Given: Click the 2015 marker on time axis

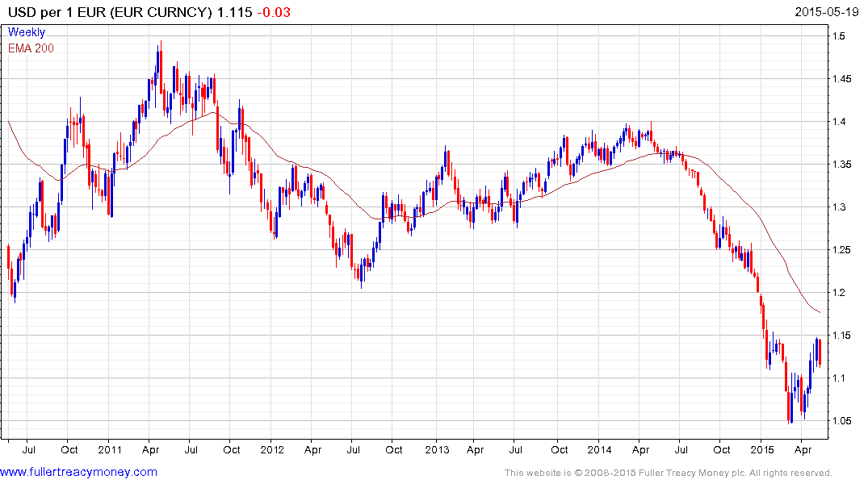Looking at the screenshot, I should point(761,449).
